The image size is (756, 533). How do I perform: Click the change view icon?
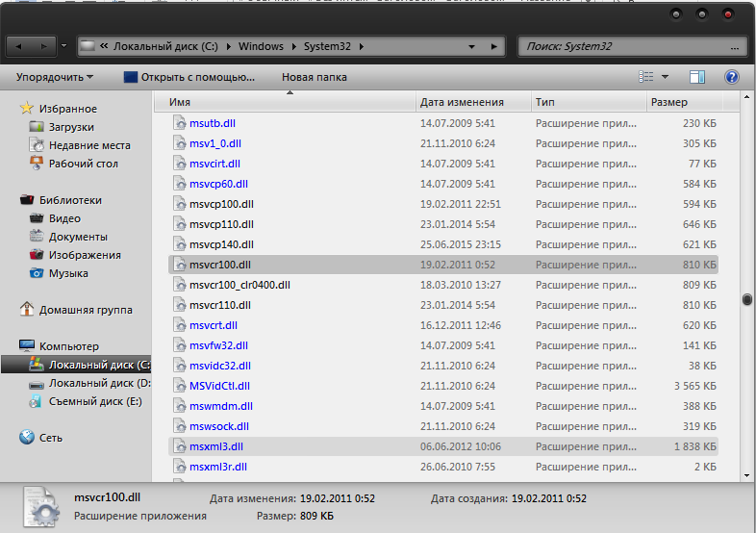(645, 77)
